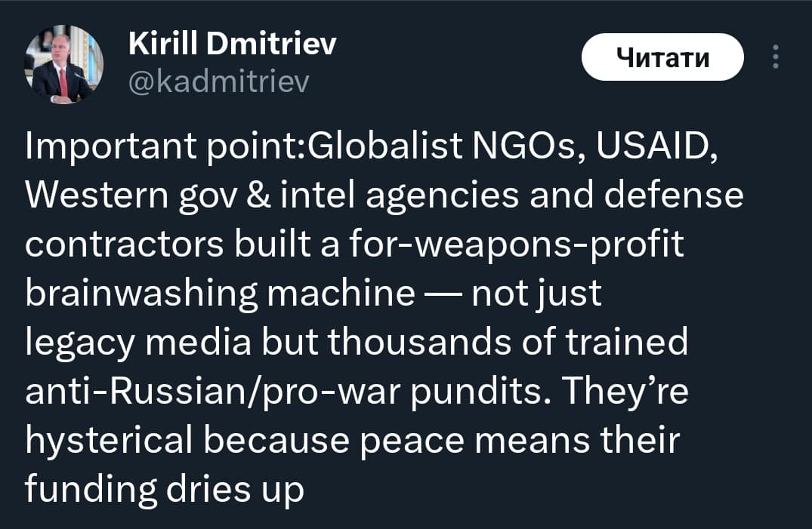Viewport: 812px width, 529px height.
Task: Click the word USAID in the tweet
Action: [x=652, y=148]
